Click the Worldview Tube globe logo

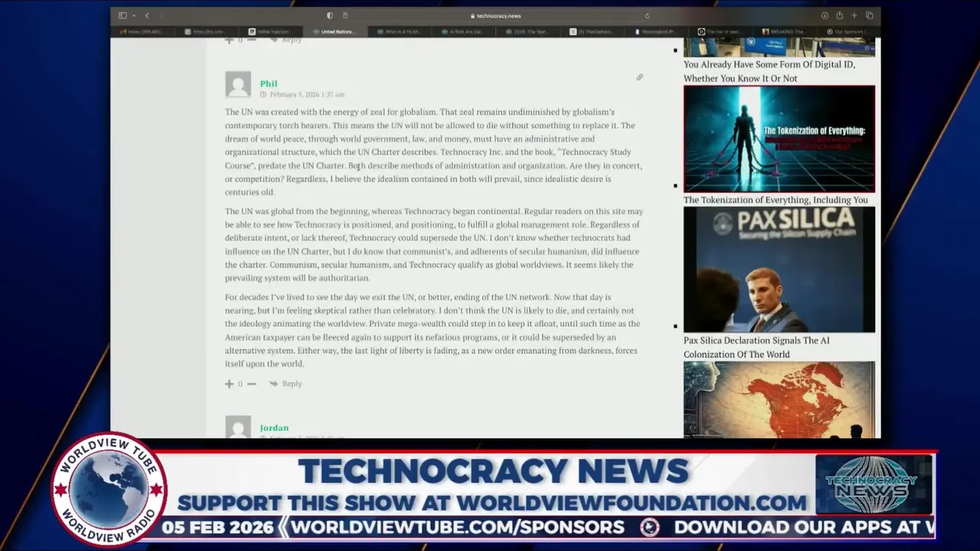point(109,489)
